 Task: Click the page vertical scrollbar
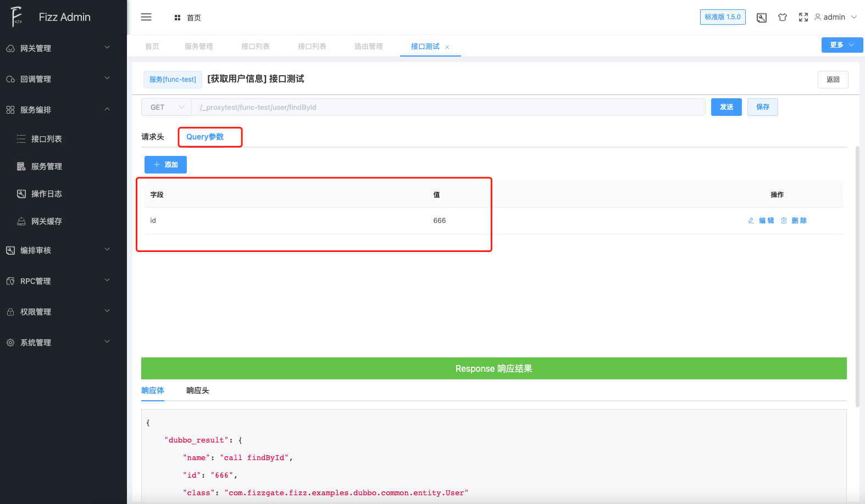coord(858,276)
